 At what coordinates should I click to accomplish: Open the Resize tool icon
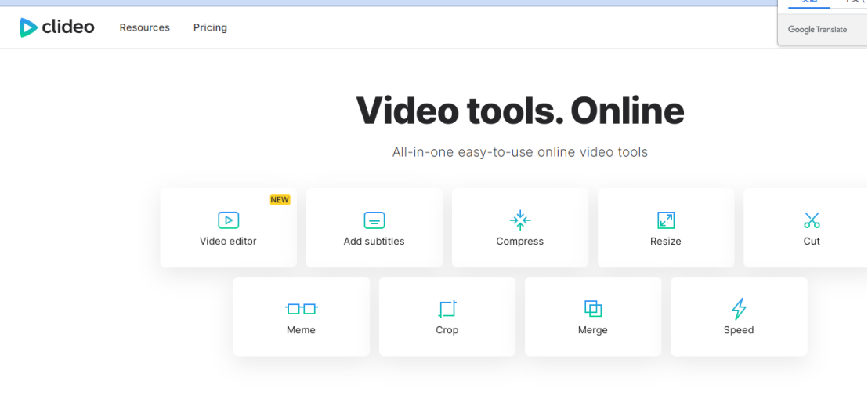(666, 220)
